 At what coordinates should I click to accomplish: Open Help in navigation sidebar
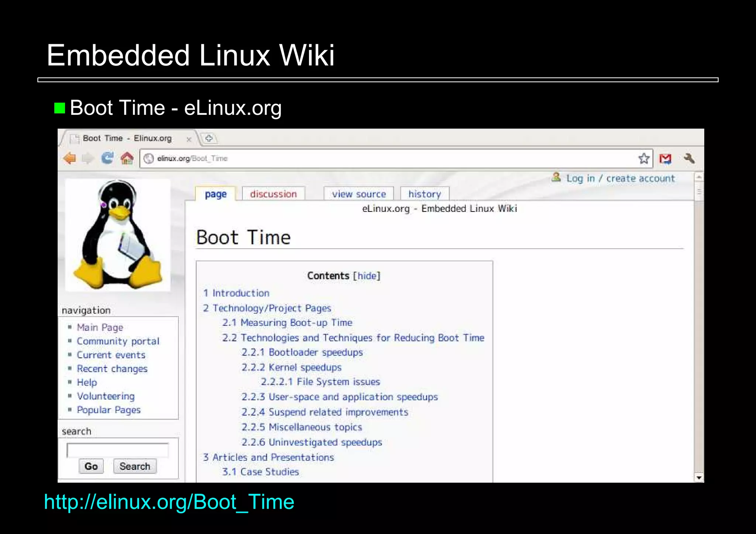tap(87, 383)
